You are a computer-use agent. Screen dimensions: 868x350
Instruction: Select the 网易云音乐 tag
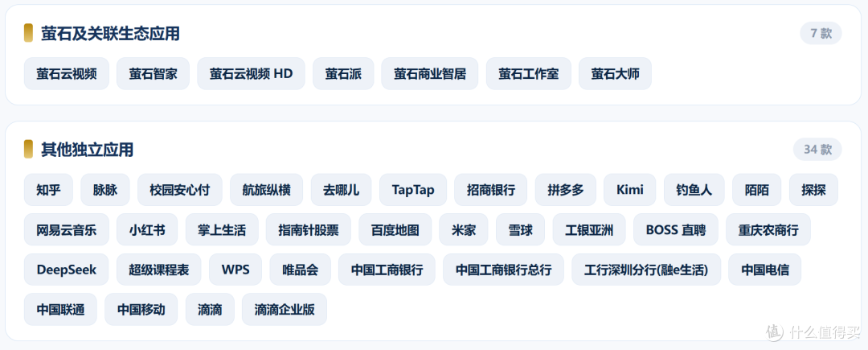pos(67,230)
